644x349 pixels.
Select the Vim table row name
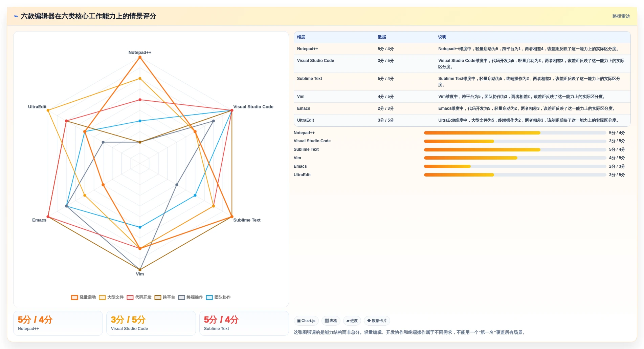[x=301, y=97]
